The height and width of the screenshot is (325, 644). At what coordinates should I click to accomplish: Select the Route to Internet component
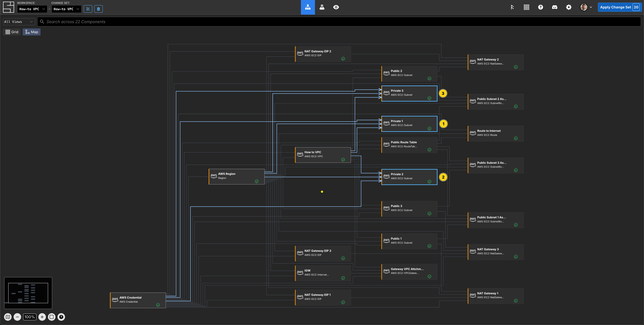[496, 133]
